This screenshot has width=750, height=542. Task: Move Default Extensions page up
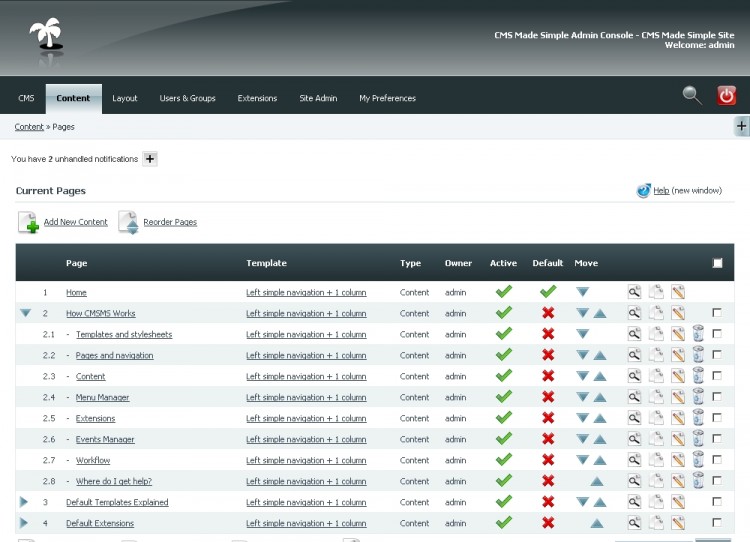point(596,523)
